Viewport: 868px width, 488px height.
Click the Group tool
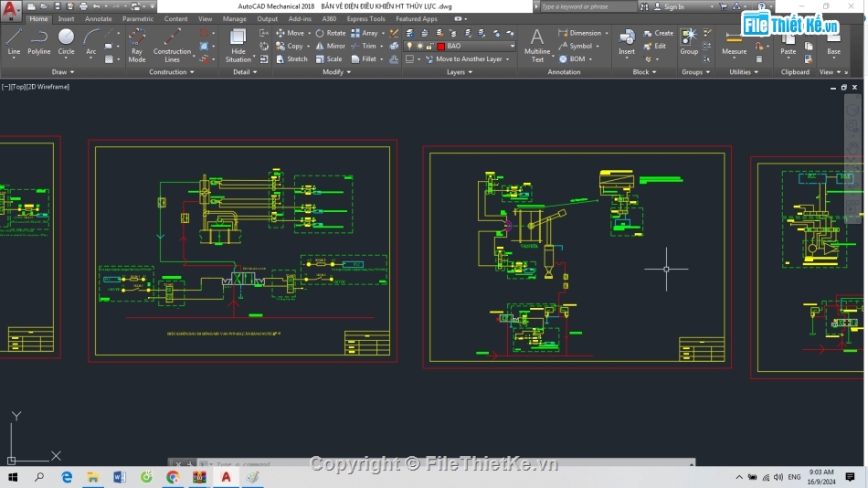(x=689, y=43)
